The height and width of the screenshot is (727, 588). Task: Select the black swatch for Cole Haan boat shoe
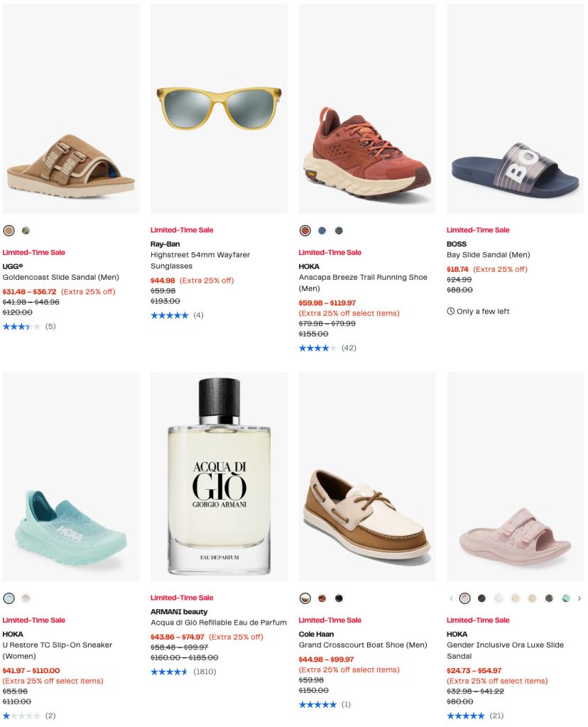[339, 598]
